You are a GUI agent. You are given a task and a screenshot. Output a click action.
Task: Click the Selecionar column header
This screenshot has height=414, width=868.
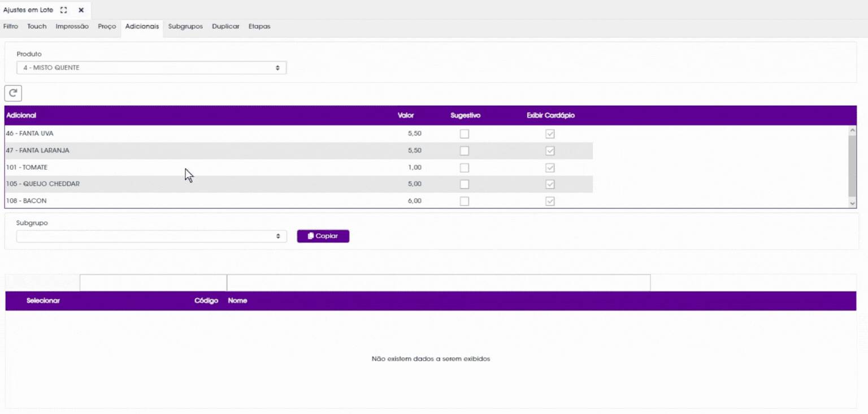43,300
